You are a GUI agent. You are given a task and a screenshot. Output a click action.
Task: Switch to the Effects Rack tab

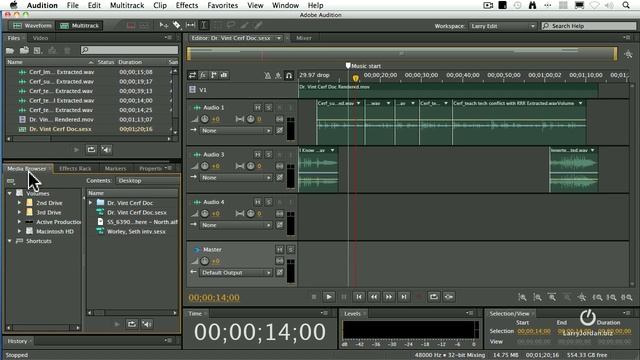point(75,169)
